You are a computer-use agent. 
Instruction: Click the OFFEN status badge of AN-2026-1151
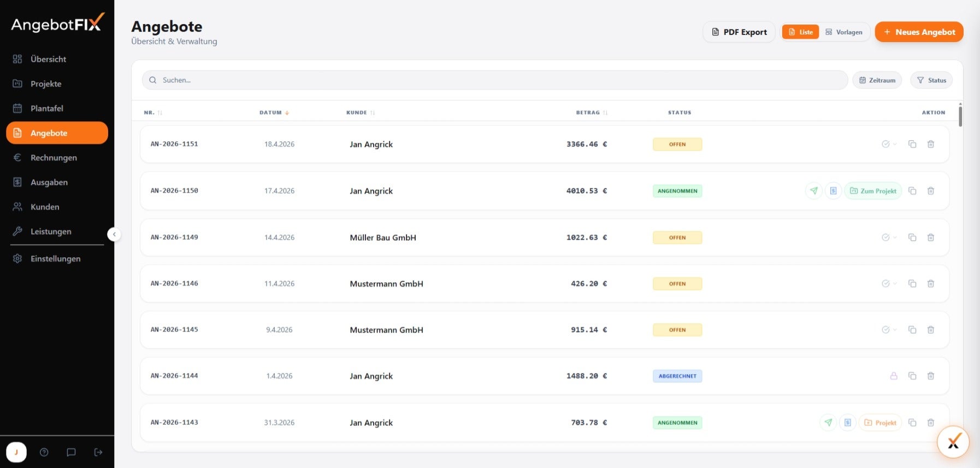pyautogui.click(x=677, y=144)
